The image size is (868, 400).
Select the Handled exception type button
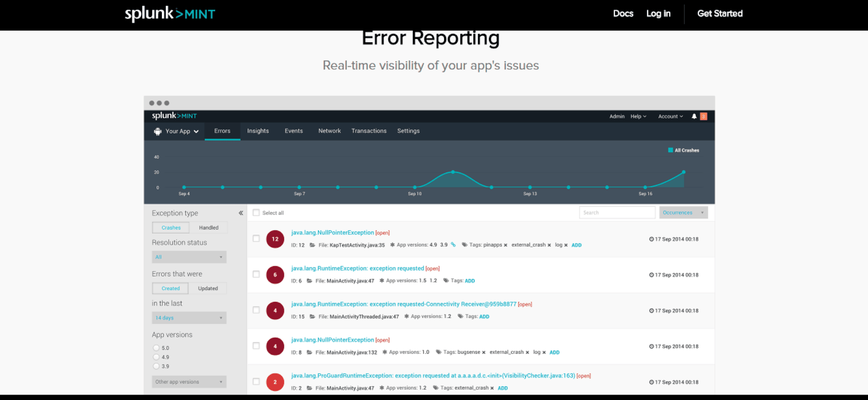pos(209,228)
